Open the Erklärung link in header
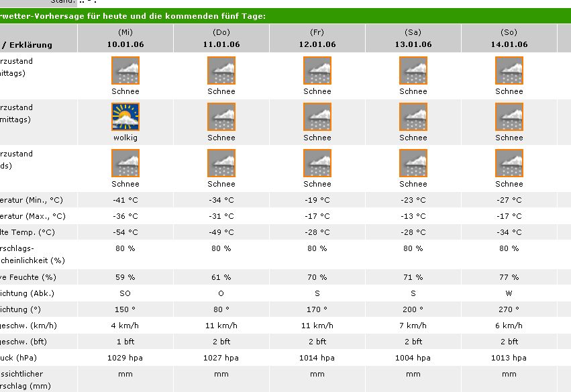The height and width of the screenshot is (392, 571). coord(30,45)
